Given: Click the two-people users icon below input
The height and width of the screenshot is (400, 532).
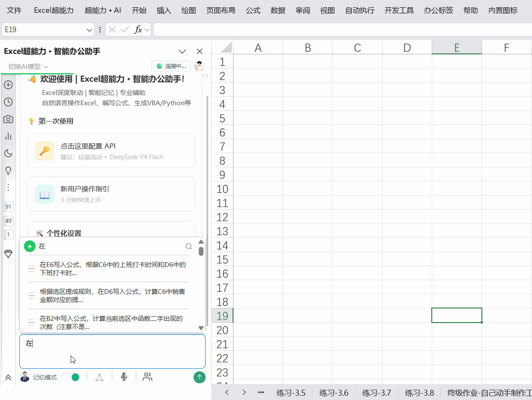Looking at the screenshot, I should coord(147,377).
